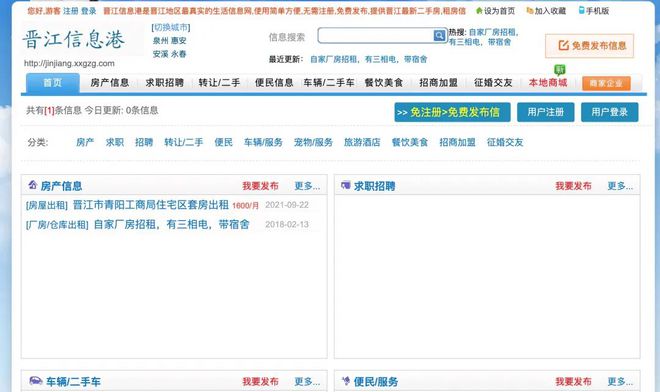This screenshot has height=392, width=660.
Task: Click the 便民/服务 section icon
Action: (x=346, y=381)
